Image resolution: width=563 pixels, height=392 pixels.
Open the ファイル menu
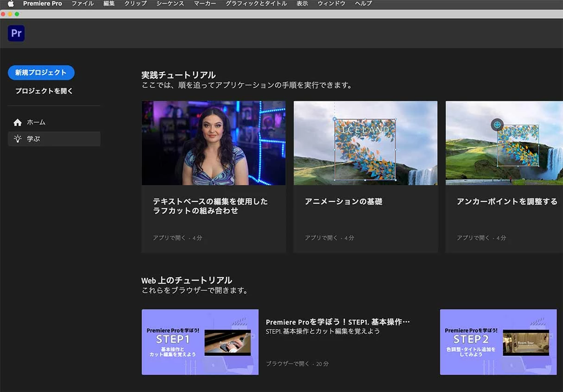[x=82, y=4]
